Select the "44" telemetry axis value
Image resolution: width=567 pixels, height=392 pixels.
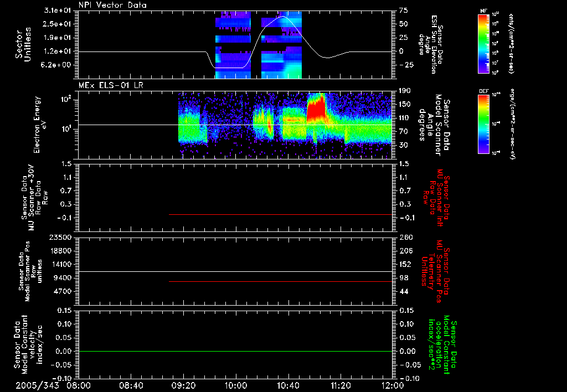pyautogui.click(x=404, y=291)
